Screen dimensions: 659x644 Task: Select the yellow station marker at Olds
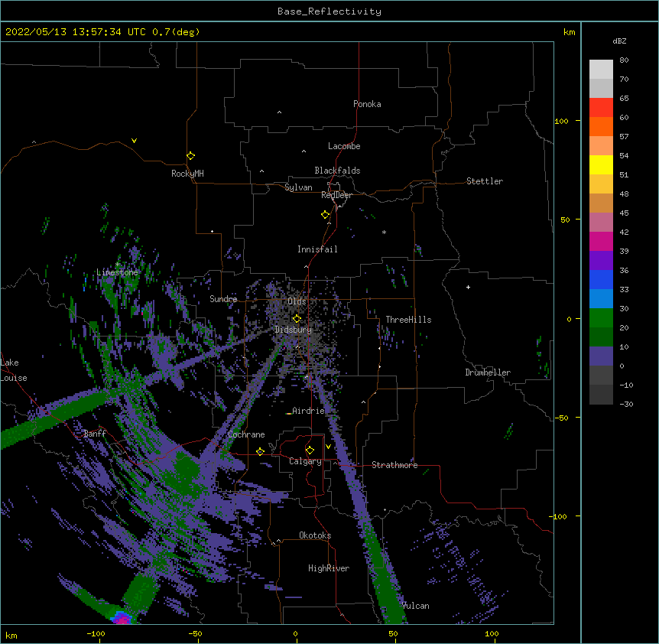click(x=297, y=319)
